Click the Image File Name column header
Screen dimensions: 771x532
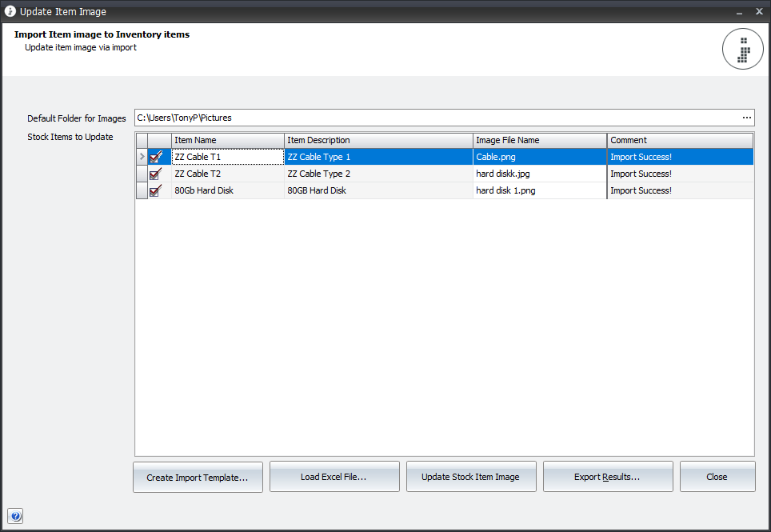pos(539,140)
